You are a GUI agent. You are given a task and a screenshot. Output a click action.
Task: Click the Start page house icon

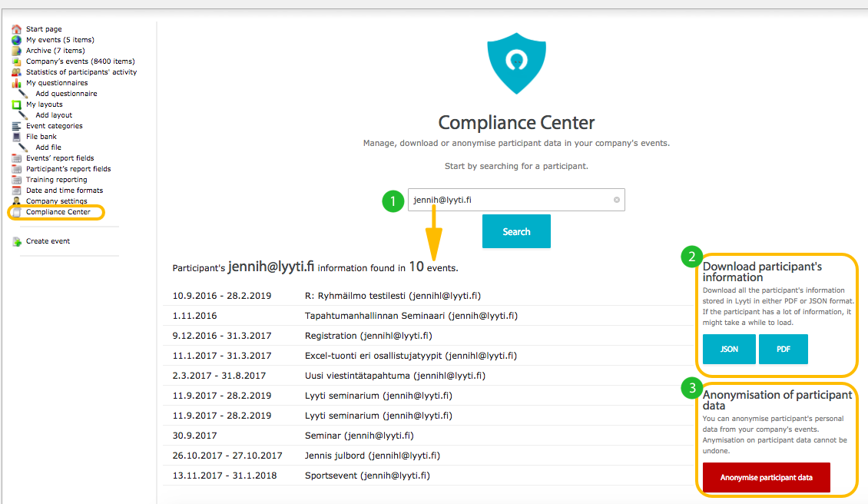coord(17,28)
